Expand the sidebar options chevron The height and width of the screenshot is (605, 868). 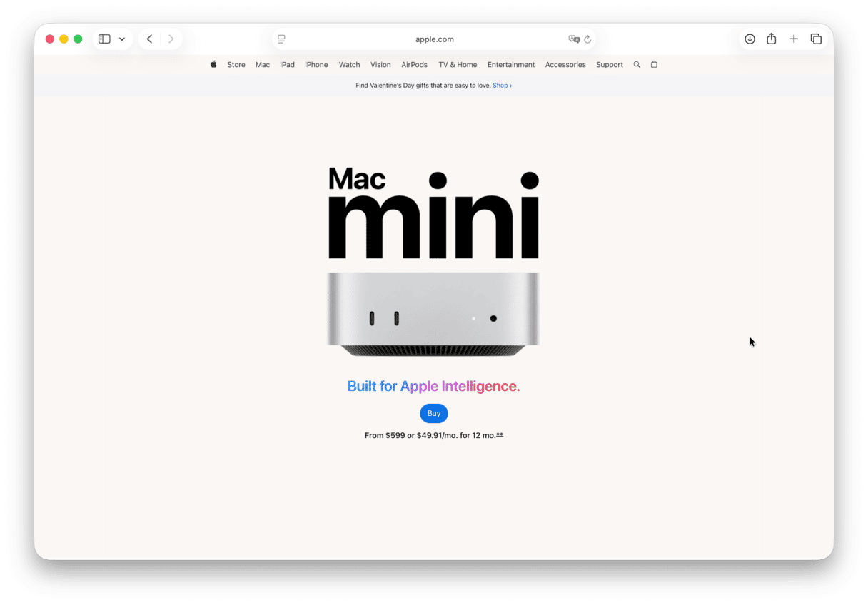click(121, 39)
